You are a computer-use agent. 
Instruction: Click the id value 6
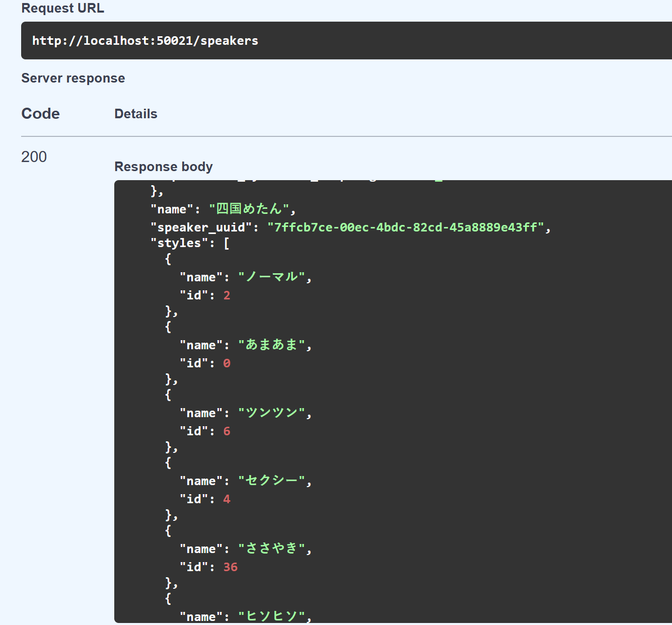pos(227,431)
